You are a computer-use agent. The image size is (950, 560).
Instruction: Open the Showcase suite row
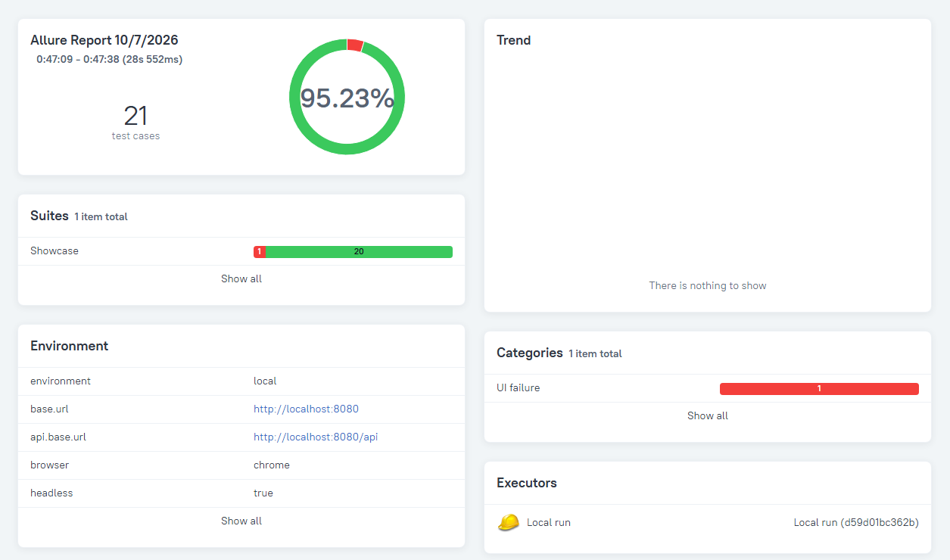click(x=241, y=251)
